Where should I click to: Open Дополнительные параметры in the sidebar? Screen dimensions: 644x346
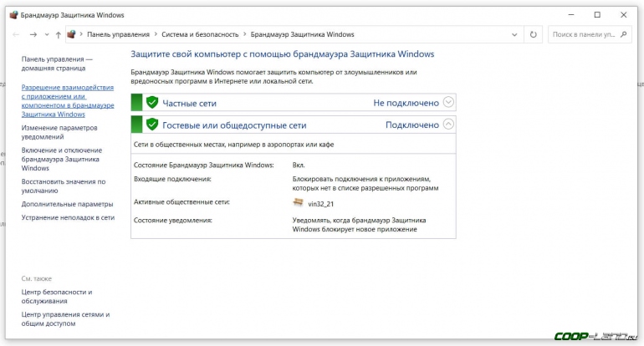tap(67, 204)
